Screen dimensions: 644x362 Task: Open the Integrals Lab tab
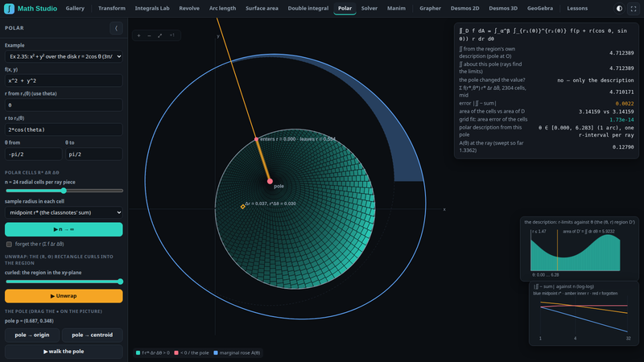(x=152, y=8)
